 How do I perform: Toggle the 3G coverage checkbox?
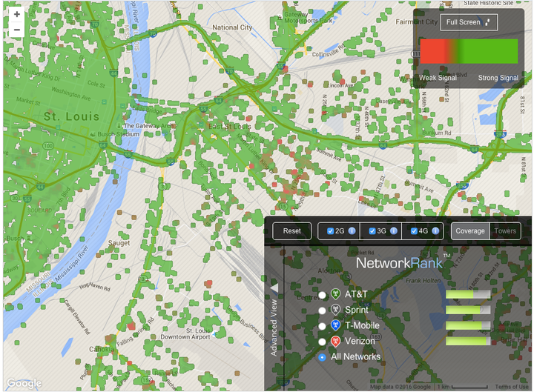tap(372, 231)
